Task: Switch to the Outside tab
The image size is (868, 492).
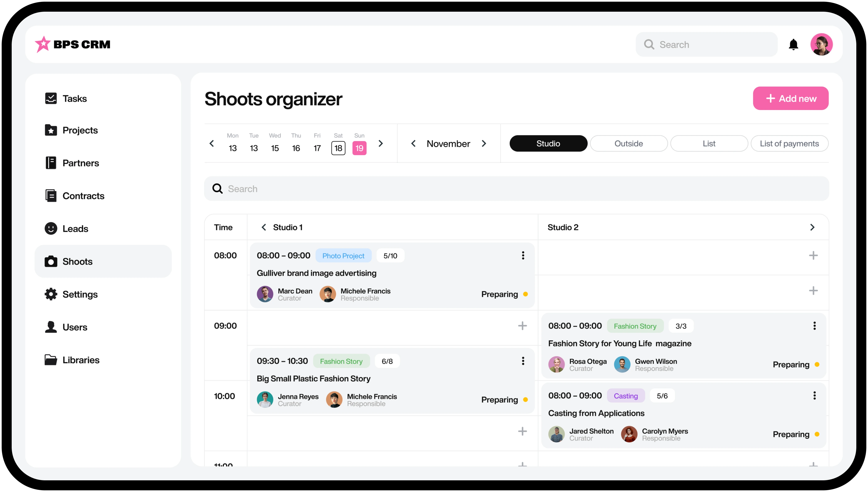Action: (x=629, y=143)
